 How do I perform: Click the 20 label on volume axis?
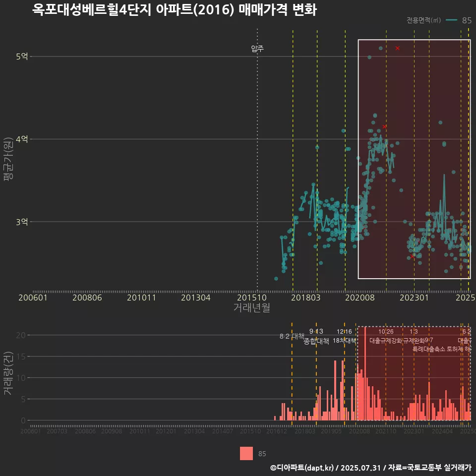(x=21, y=335)
